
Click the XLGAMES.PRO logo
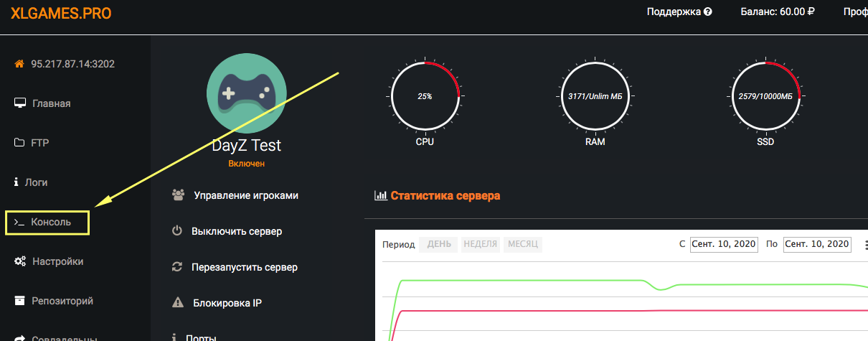[x=61, y=13]
